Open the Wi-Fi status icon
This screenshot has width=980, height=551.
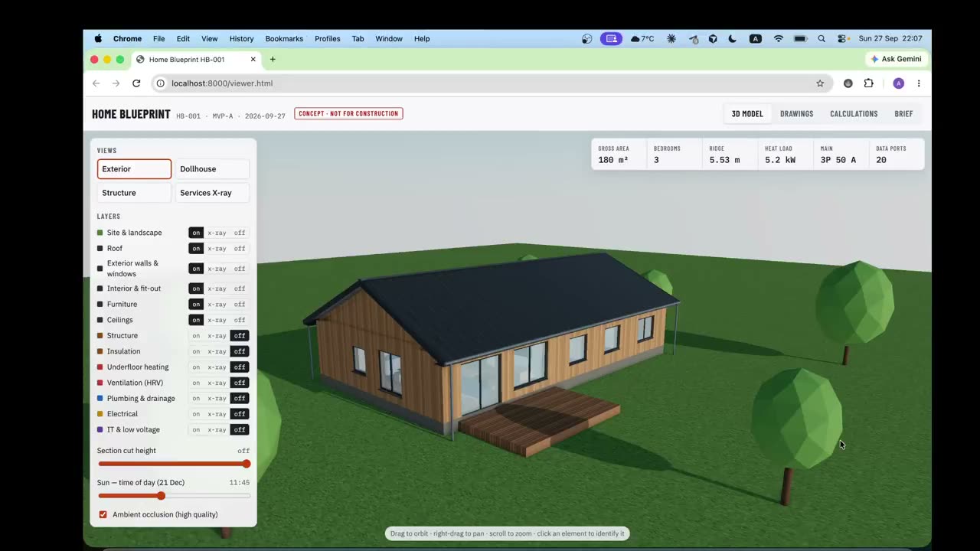tap(779, 38)
